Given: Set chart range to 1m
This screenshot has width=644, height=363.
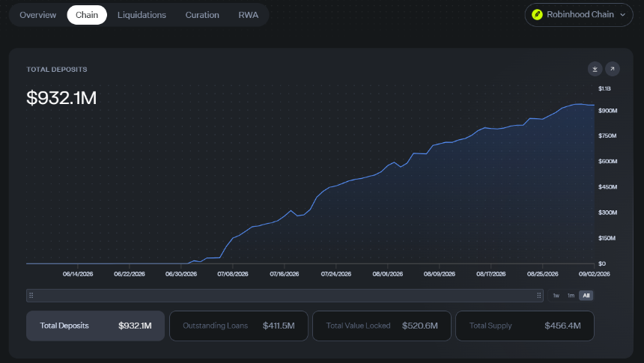Looking at the screenshot, I should pos(571,295).
